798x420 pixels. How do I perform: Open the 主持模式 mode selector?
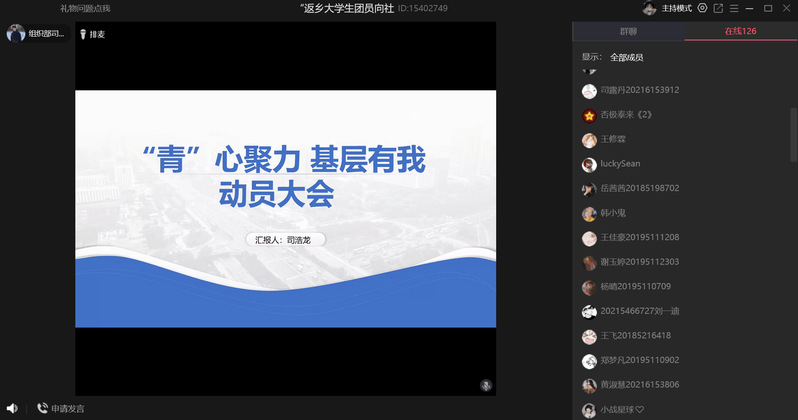click(x=677, y=8)
